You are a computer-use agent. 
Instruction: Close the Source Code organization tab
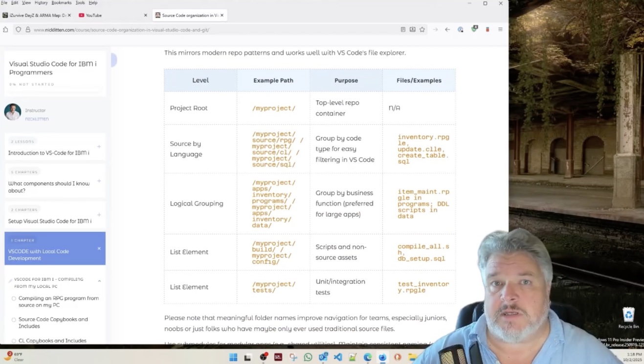tap(222, 15)
